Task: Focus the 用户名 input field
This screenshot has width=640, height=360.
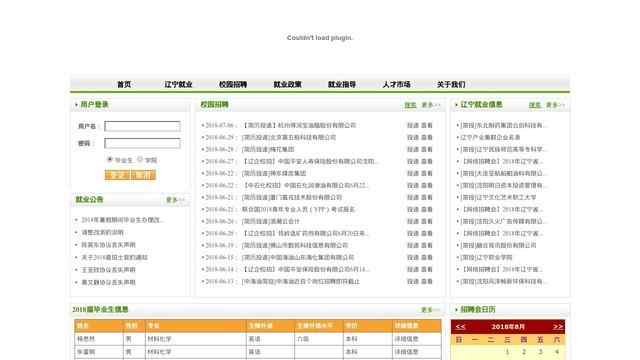Action: pos(142,126)
